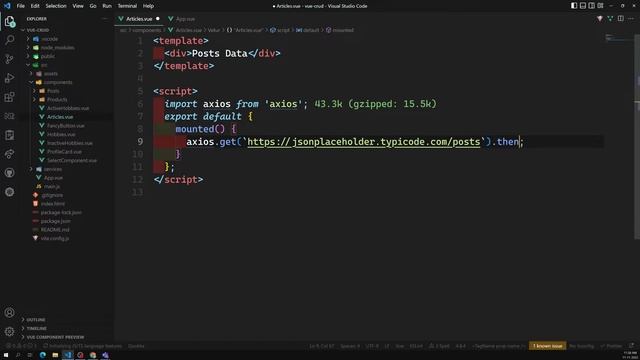Viewport: 640px width, 360px height.
Task: Switch to the App.vue editor tab
Action: [182, 19]
